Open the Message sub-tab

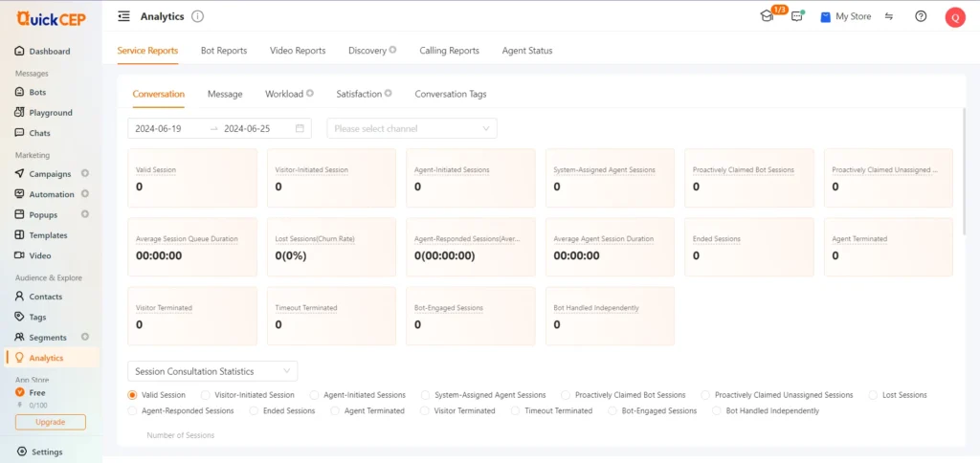225,94
